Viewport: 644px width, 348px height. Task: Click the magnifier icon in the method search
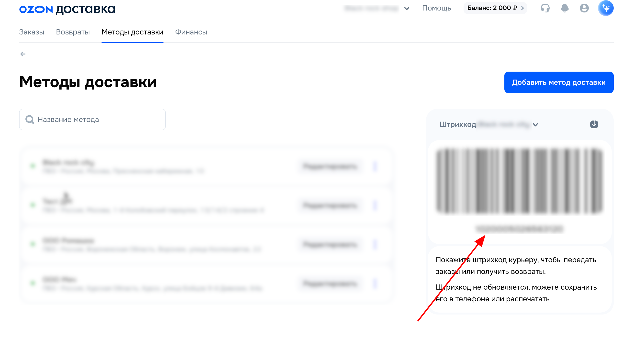click(x=30, y=120)
